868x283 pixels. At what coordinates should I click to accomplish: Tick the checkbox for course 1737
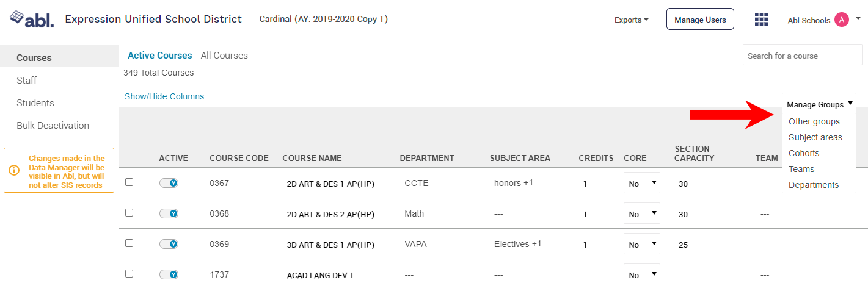pyautogui.click(x=129, y=273)
